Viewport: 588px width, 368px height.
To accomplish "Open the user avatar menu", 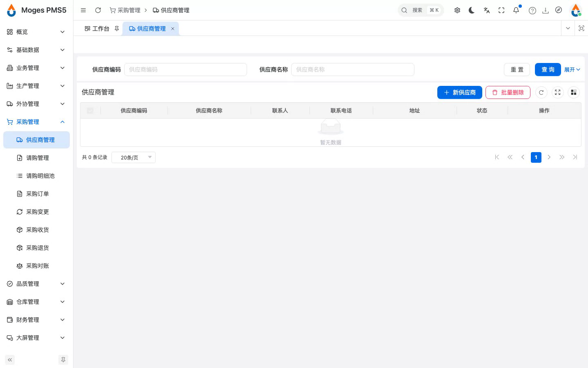I will [x=576, y=10].
